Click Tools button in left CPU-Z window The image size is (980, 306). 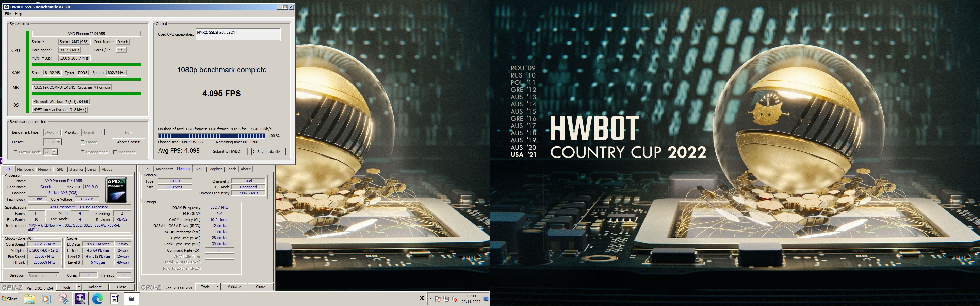point(67,287)
